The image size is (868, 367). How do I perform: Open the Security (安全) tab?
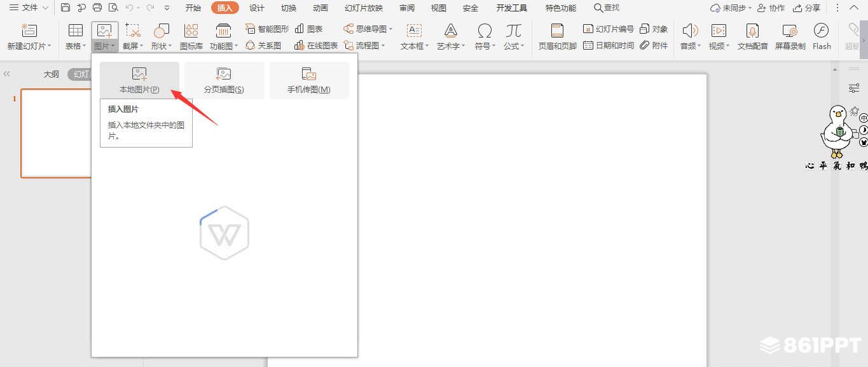(x=471, y=8)
